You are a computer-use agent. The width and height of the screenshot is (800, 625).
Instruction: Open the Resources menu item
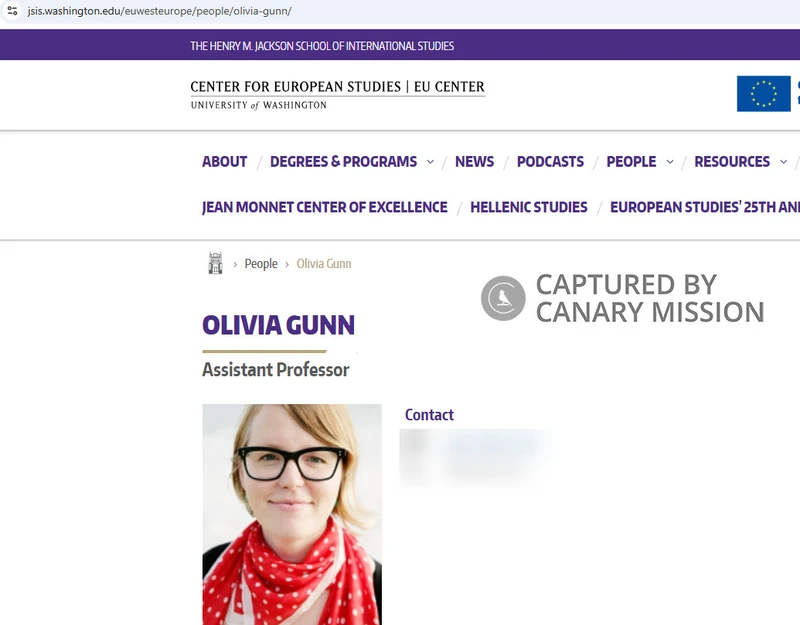(732, 162)
